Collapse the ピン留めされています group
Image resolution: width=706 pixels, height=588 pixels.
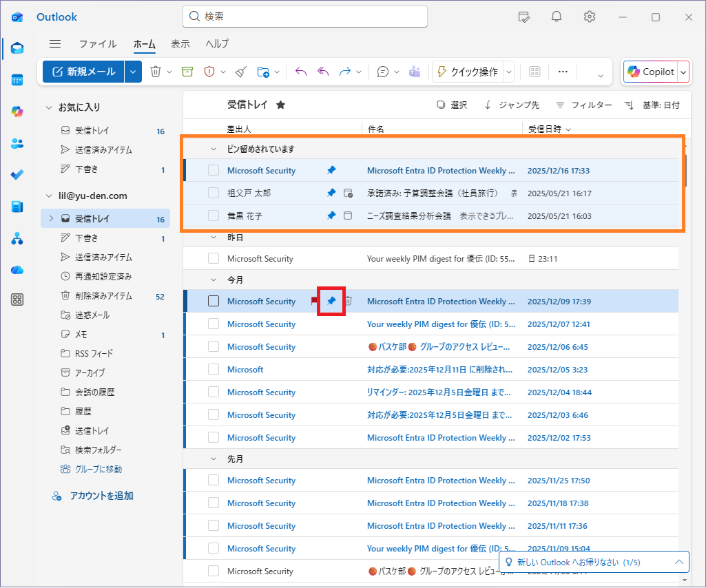tap(214, 149)
